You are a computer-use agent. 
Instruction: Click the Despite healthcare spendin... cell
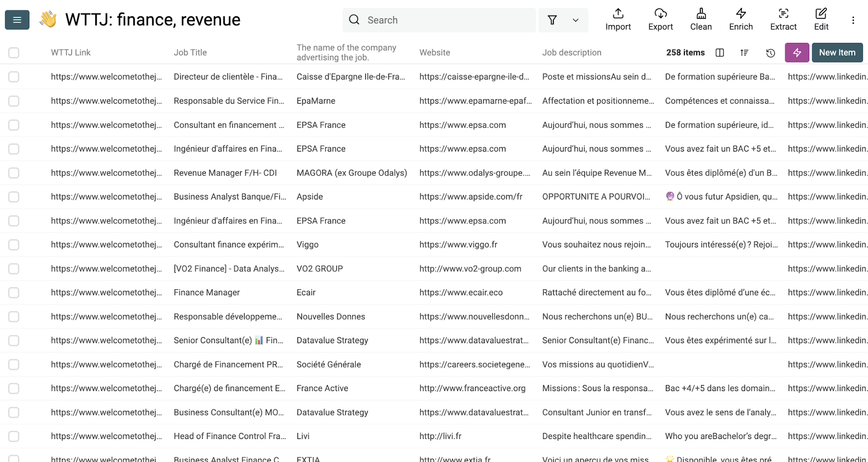point(597,436)
